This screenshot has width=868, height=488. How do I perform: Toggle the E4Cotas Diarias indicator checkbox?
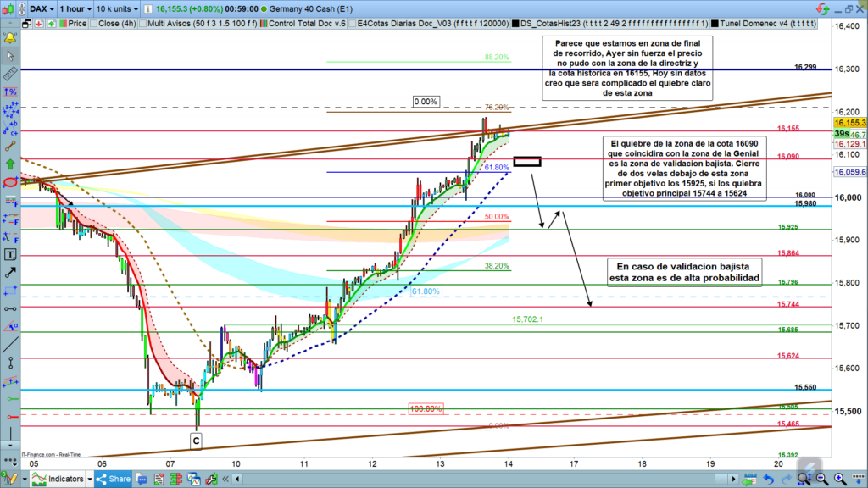[353, 23]
